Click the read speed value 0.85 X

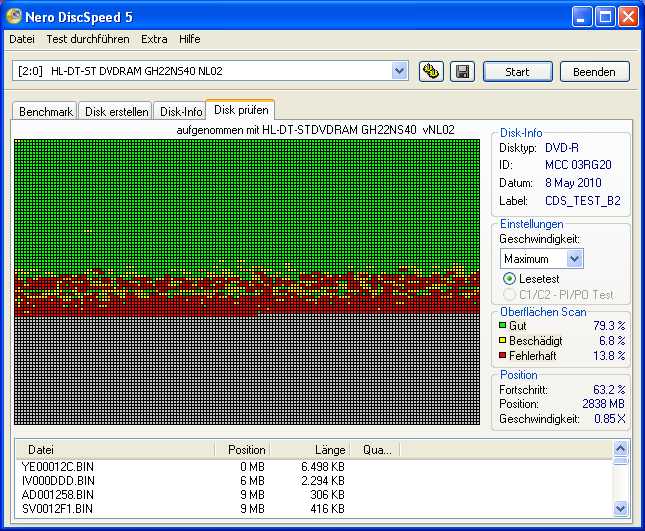[610, 419]
